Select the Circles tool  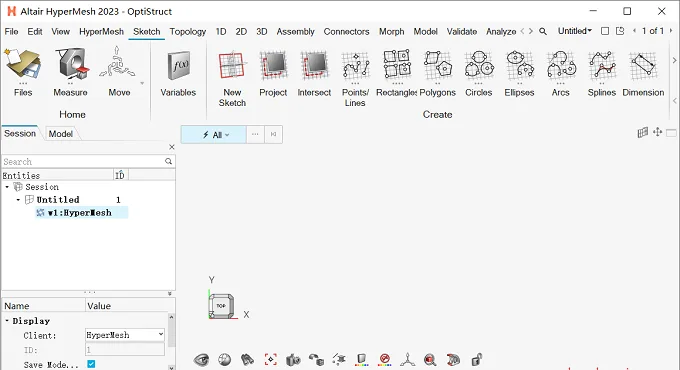[x=478, y=72]
